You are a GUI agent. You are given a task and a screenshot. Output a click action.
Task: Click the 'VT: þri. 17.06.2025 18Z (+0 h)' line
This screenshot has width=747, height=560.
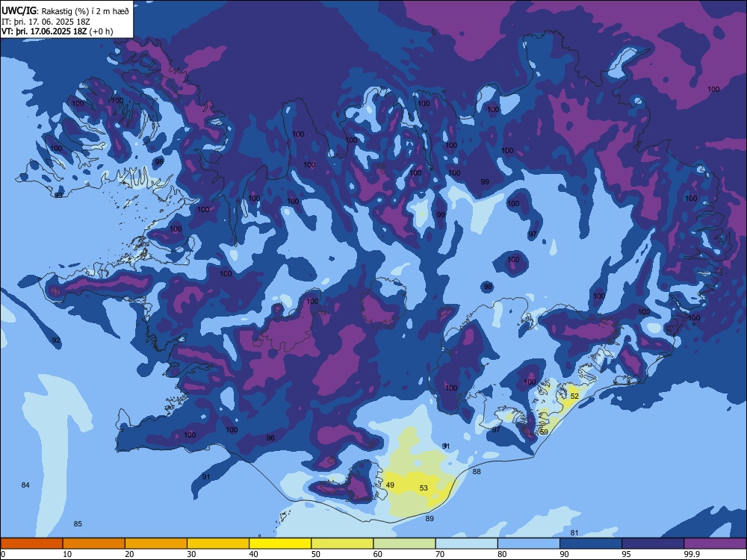click(58, 31)
